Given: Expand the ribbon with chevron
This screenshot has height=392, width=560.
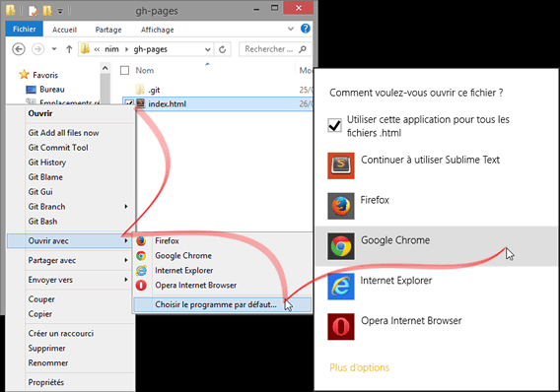Looking at the screenshot, I should pos(291,29).
